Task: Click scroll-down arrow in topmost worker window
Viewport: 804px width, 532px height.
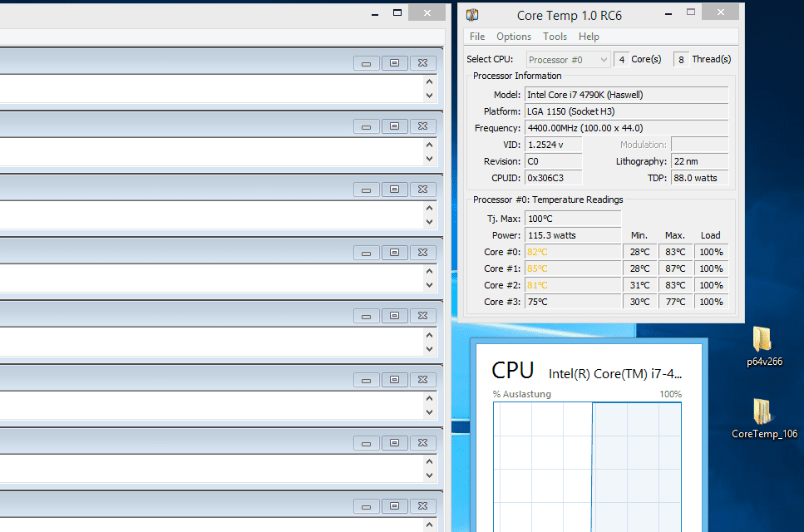Action: pos(430,96)
